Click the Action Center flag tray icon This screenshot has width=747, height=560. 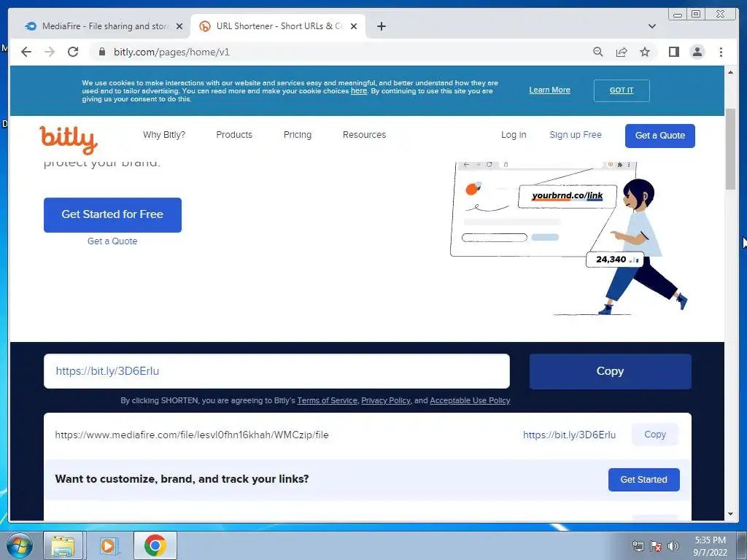click(656, 546)
